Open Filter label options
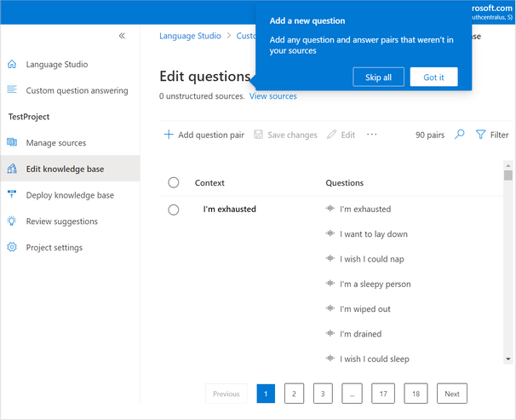This screenshot has width=516, height=420. point(499,135)
